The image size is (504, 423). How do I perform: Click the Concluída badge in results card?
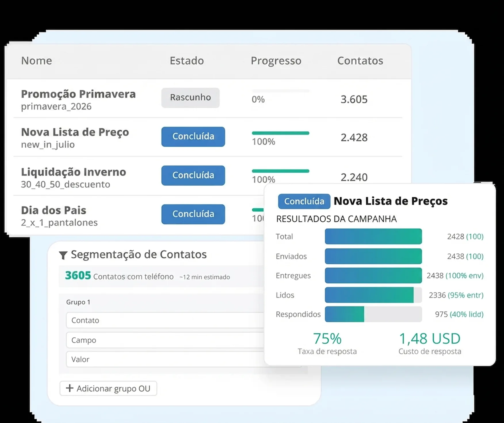pyautogui.click(x=304, y=201)
